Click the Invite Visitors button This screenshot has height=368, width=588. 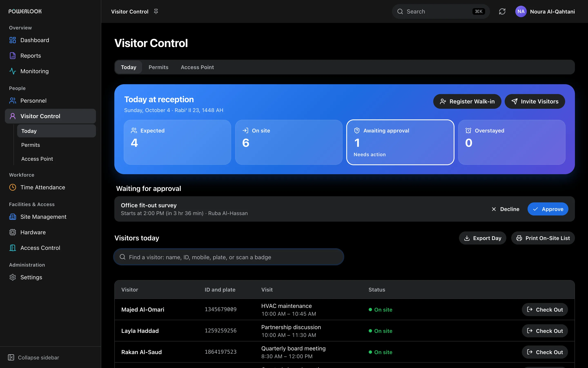pyautogui.click(x=535, y=101)
